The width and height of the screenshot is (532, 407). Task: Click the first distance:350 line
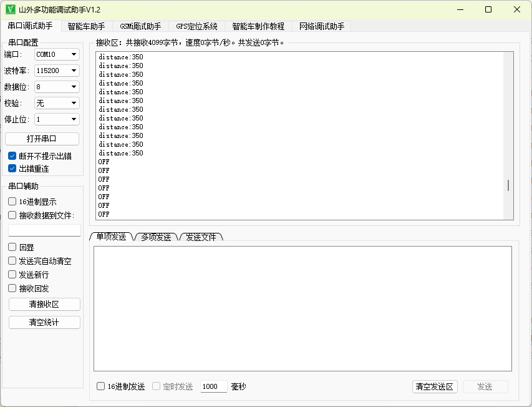[x=121, y=57]
